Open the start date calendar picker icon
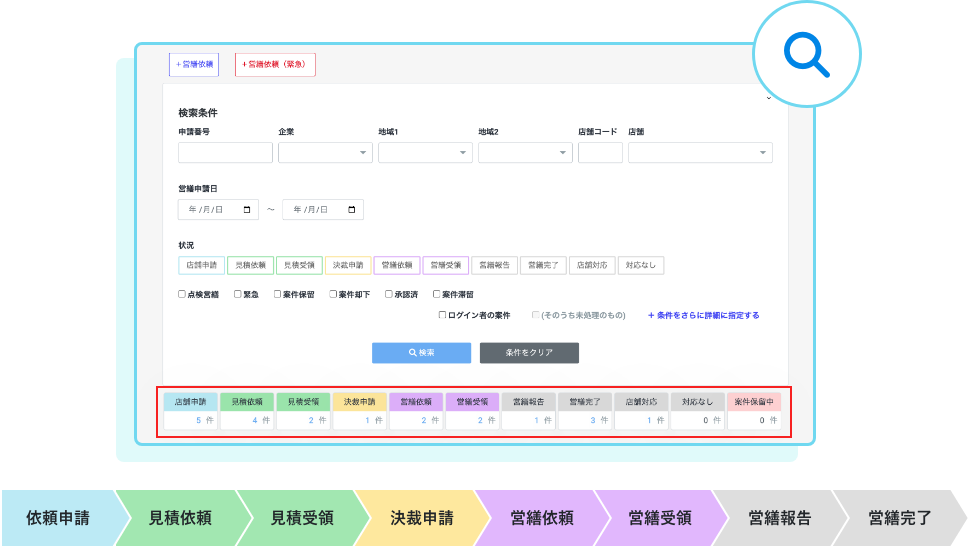This screenshot has height=548, width=970. tap(246, 210)
